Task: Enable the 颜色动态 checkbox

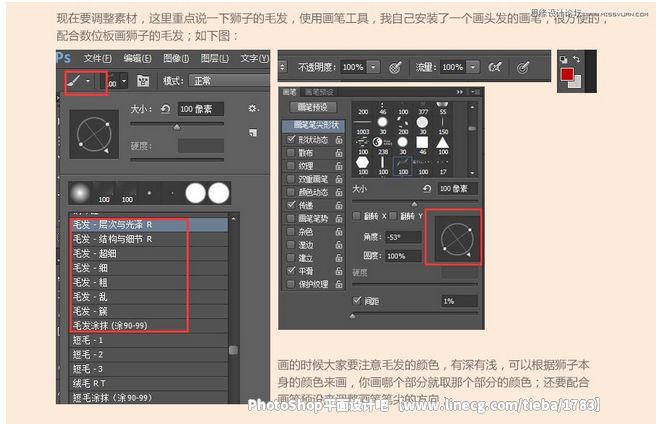Action: 290,192
